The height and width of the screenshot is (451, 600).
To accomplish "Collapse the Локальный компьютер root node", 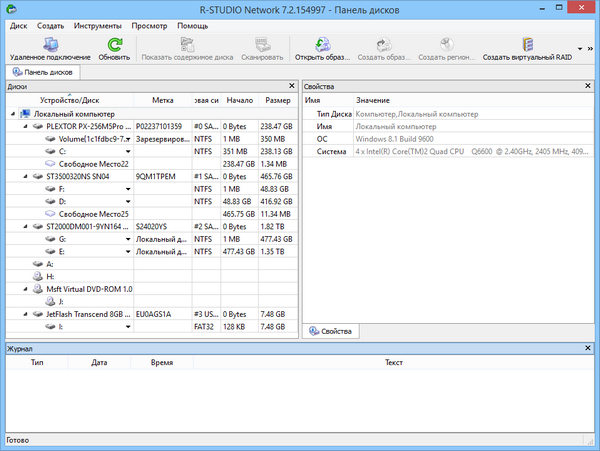I will tap(11, 114).
